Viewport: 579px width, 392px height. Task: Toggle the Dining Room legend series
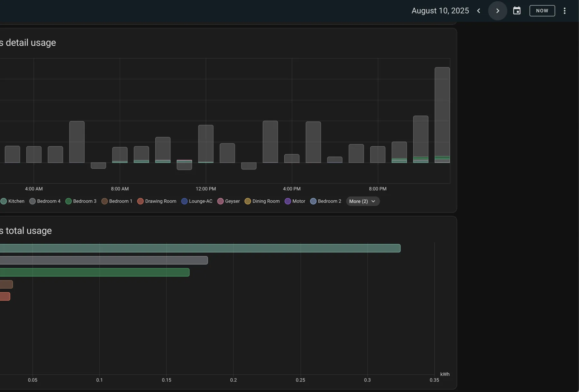click(262, 201)
